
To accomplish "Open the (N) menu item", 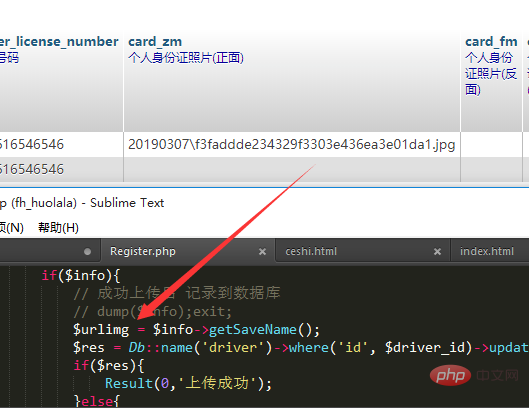I will point(12,227).
